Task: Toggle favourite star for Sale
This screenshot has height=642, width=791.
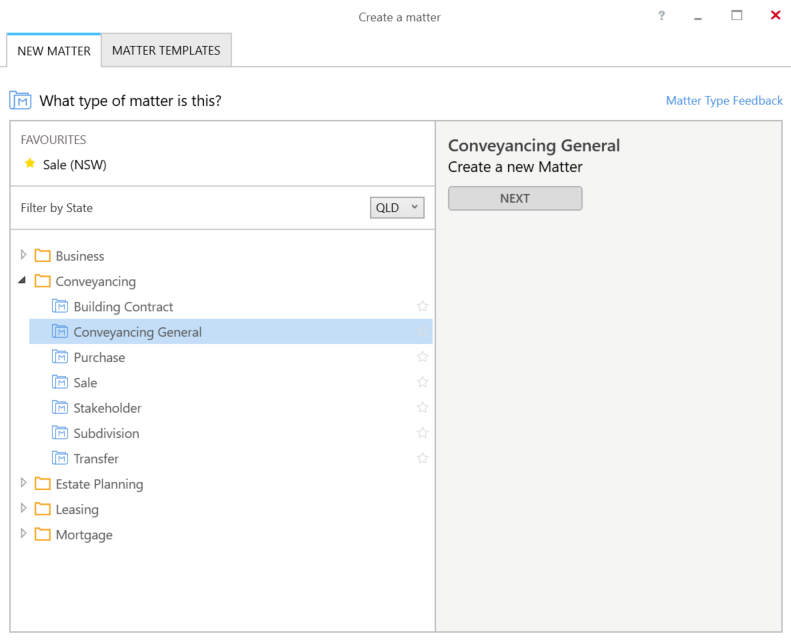Action: (422, 382)
